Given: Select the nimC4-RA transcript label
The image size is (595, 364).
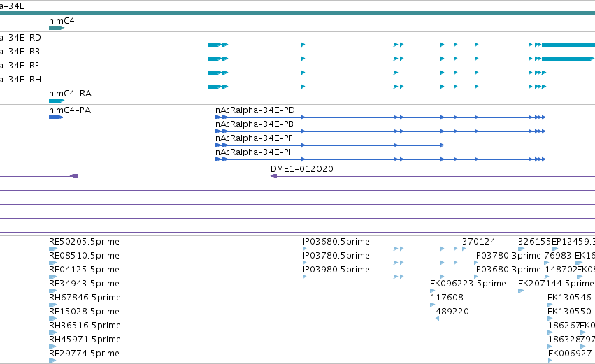Looking at the screenshot, I should [70, 94].
